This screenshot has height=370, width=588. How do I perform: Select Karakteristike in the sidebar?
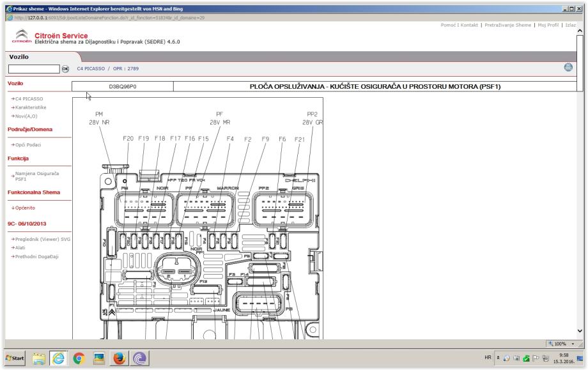click(x=31, y=107)
